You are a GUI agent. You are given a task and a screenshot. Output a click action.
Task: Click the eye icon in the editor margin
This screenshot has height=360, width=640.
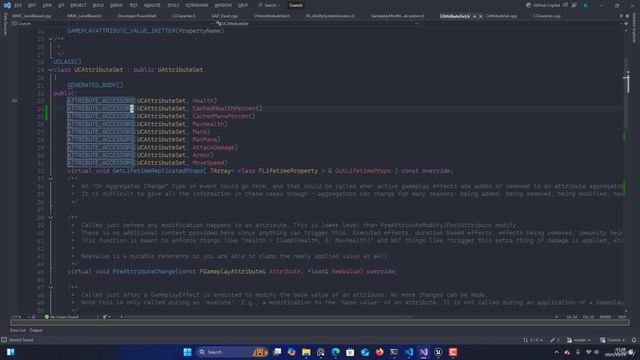pos(15,100)
